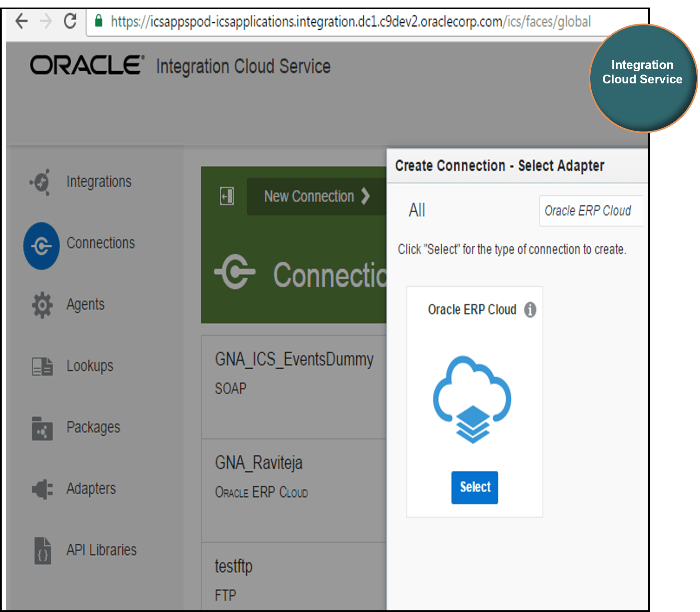The width and height of the screenshot is (700, 612).
Task: Click the Oracle ERP Cloud info icon
Action: [530, 310]
